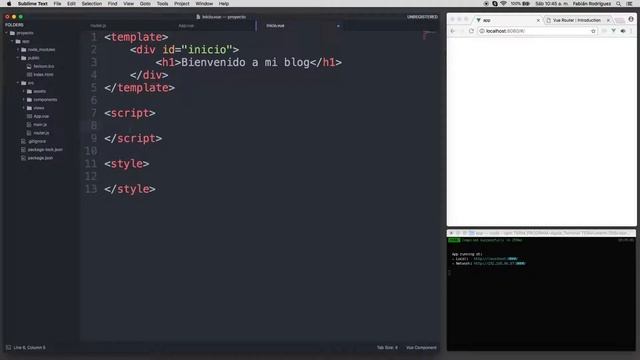Open the Find menu
640x360 pixels.
pos(112,4)
